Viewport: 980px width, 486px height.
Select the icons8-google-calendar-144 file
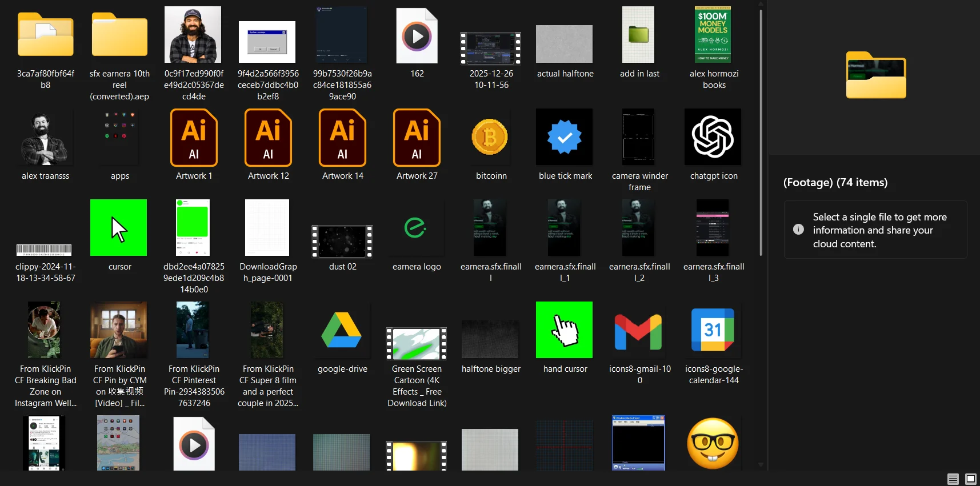[x=713, y=331]
